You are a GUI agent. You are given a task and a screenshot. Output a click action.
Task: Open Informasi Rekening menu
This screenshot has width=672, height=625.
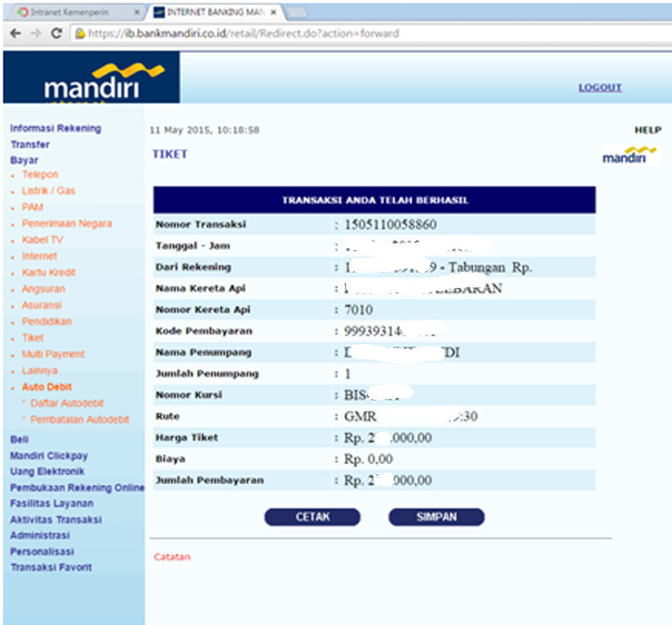tap(55, 129)
